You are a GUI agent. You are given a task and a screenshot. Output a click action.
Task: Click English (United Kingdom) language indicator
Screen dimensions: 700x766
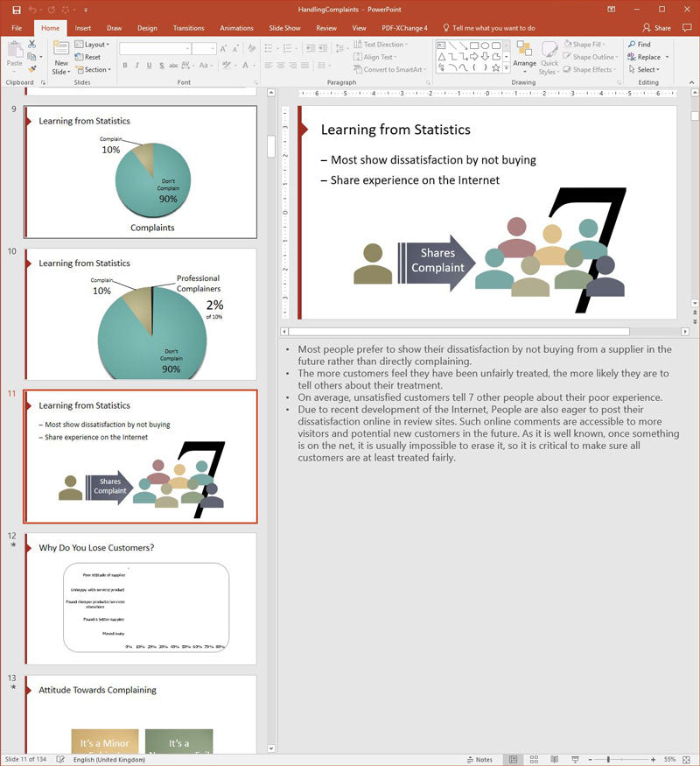pos(109,760)
